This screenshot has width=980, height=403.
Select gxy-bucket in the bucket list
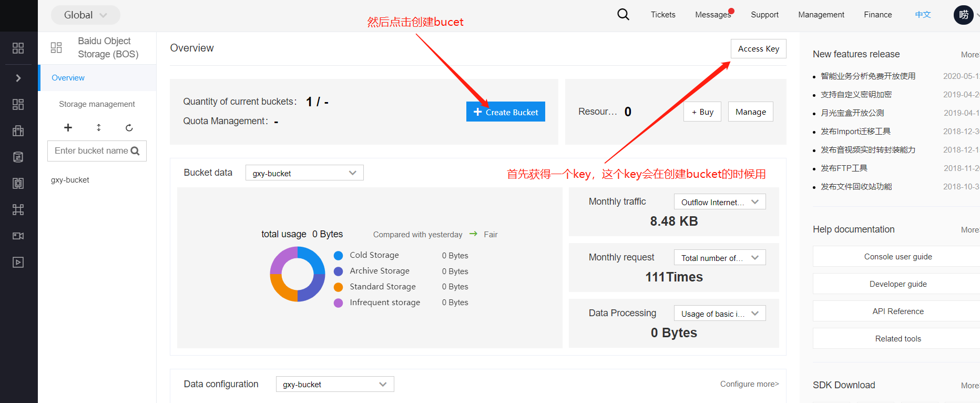point(70,180)
